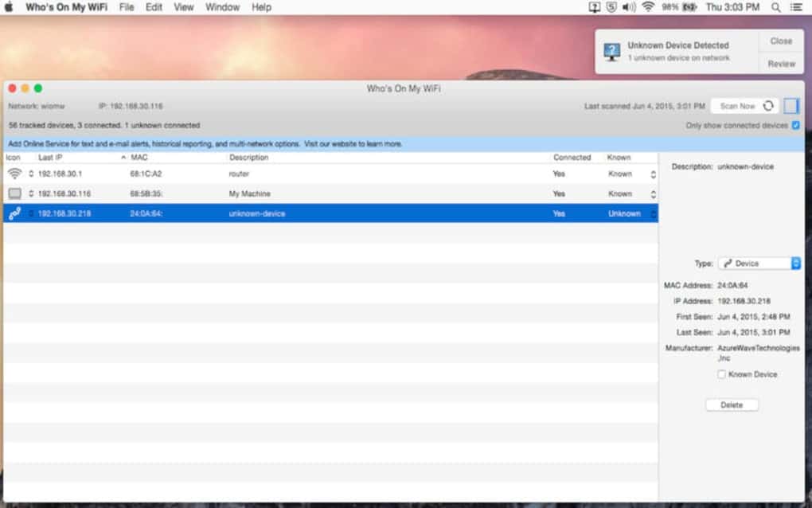Uncheck Only show connected devices
Screen dimensions: 812x508
795,126
